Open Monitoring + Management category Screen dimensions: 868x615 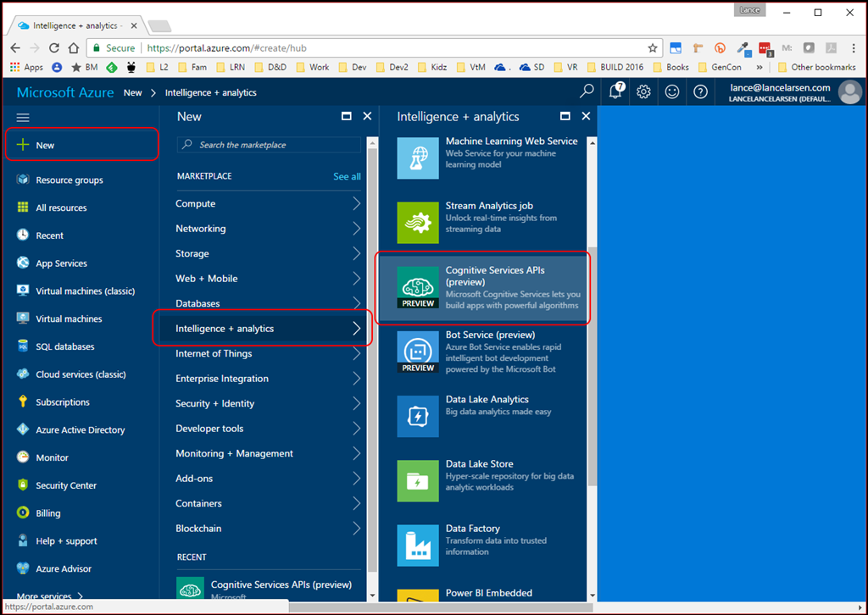point(268,453)
